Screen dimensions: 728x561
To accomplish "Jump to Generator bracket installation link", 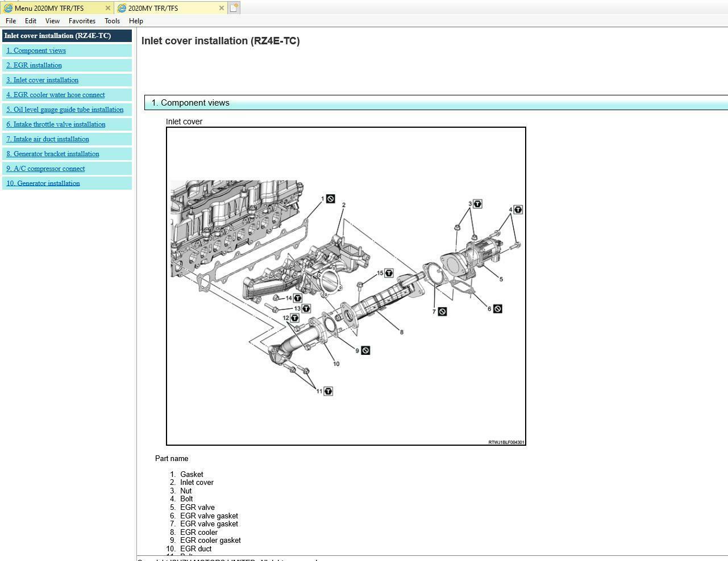I will click(x=53, y=154).
